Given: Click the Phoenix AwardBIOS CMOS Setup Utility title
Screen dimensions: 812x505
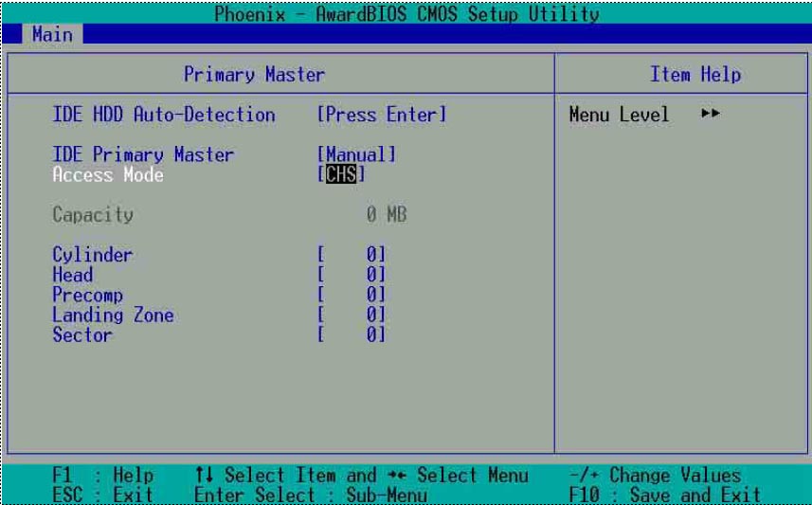Looking at the screenshot, I should pos(406,14).
